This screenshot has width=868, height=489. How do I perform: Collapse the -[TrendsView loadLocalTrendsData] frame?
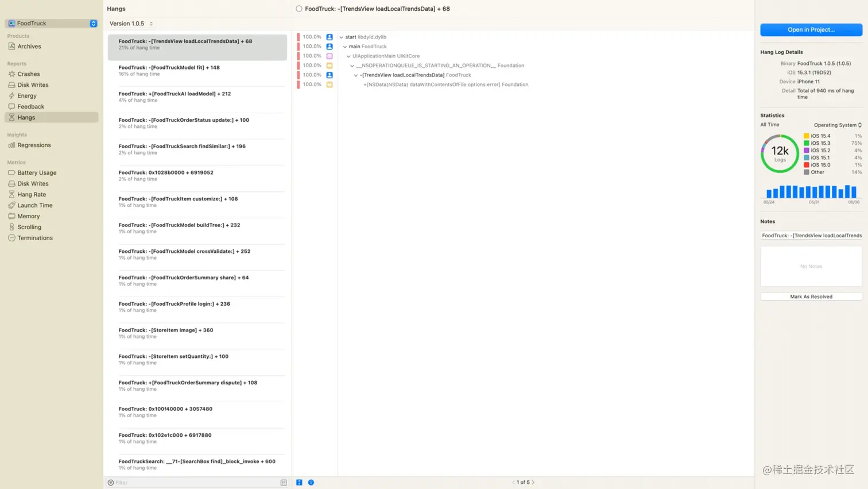tap(356, 75)
